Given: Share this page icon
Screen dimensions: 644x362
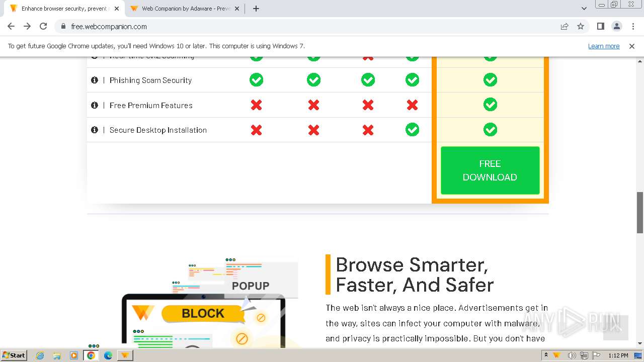Looking at the screenshot, I should (565, 27).
